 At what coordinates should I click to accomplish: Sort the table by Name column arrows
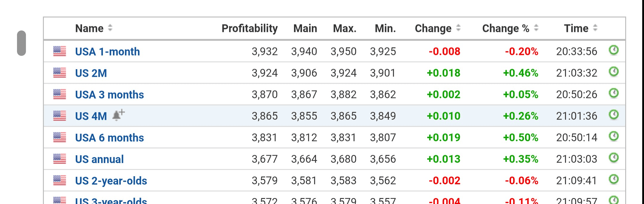(x=110, y=28)
